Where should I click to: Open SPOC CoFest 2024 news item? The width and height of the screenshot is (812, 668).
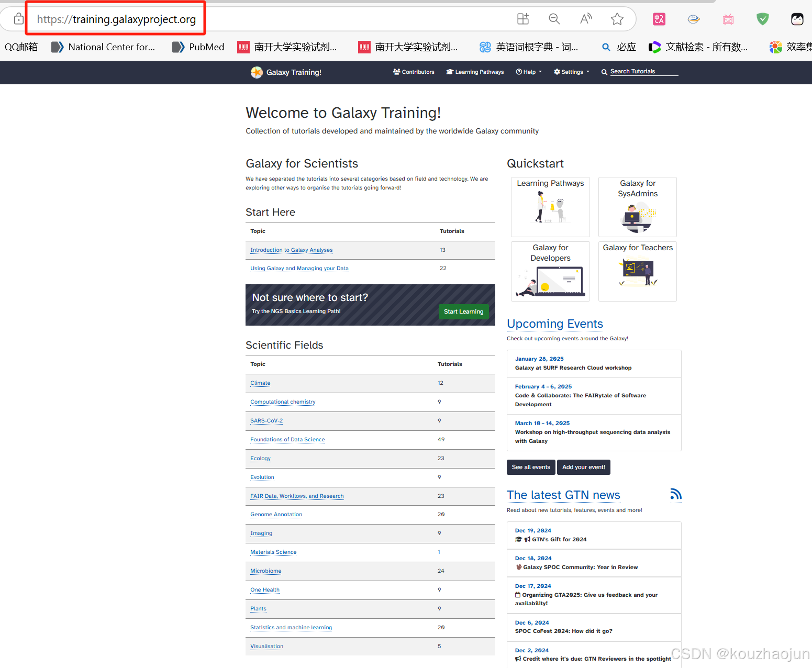[x=594, y=627]
